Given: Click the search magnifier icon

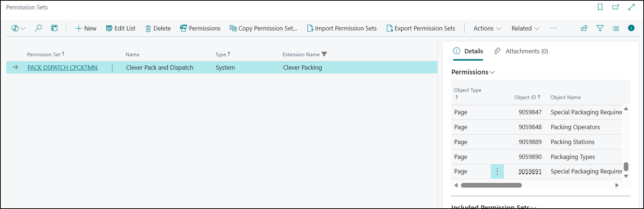Looking at the screenshot, I should click(x=38, y=28).
